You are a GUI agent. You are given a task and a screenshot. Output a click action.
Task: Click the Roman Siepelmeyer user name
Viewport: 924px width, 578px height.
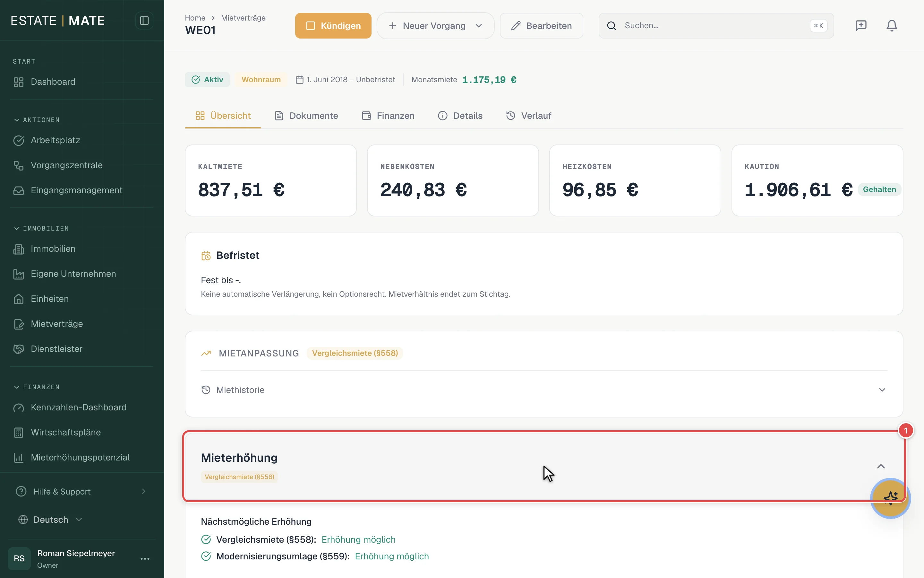click(76, 554)
